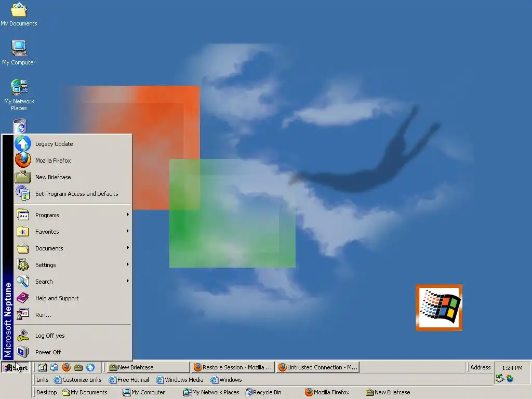Click the Address toolbar label

pos(480,367)
